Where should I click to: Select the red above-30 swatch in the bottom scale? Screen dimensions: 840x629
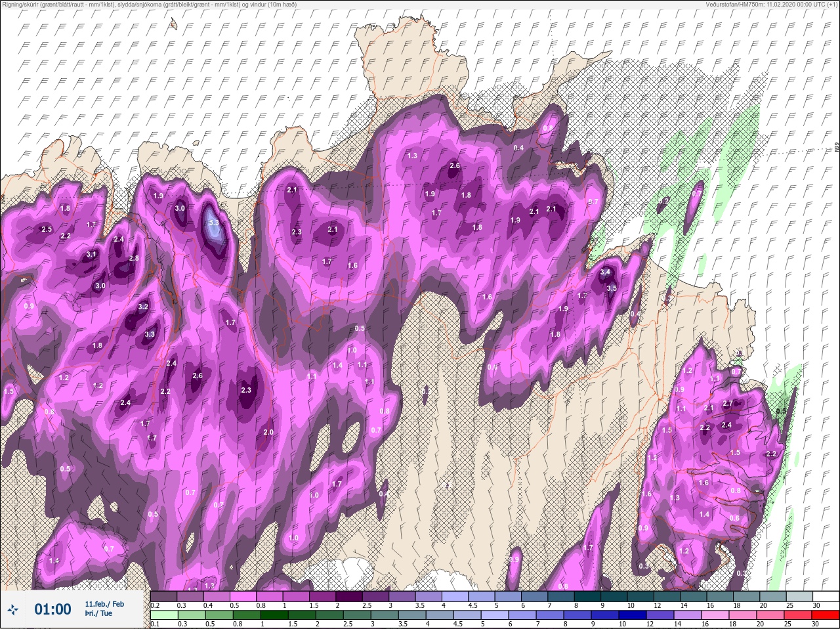[826, 615]
